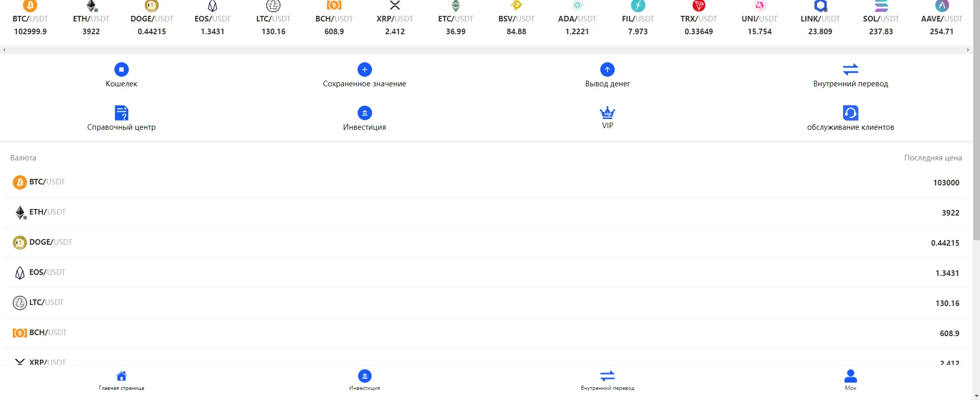Click the Сохраненное значение plus icon
Viewport: 980px width, 400px height.
click(364, 69)
